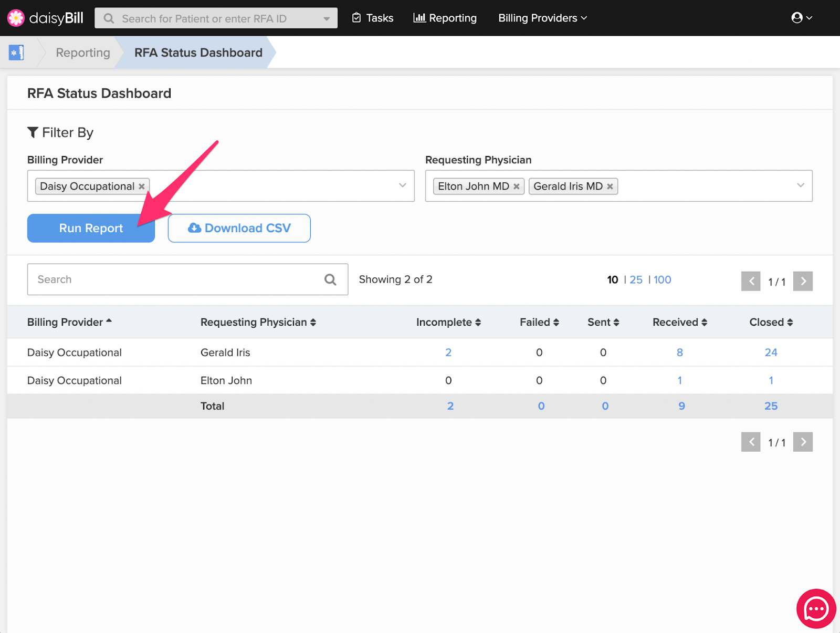Select the Gerald Iris physician cell
The image size is (840, 633).
coord(225,352)
